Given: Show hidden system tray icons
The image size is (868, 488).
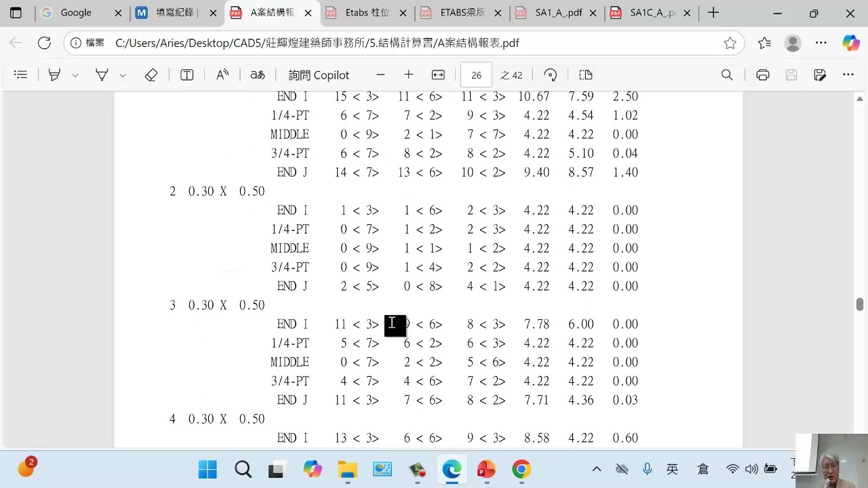Looking at the screenshot, I should click(596, 469).
